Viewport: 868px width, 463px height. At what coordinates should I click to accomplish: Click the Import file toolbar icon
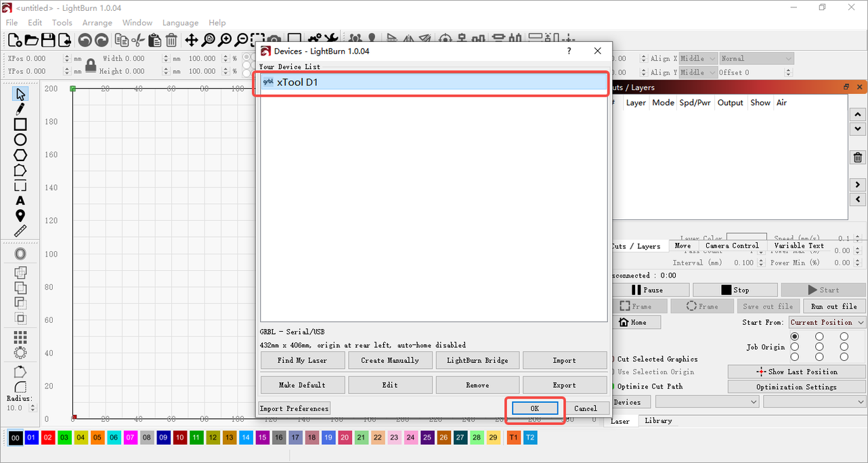coord(64,40)
